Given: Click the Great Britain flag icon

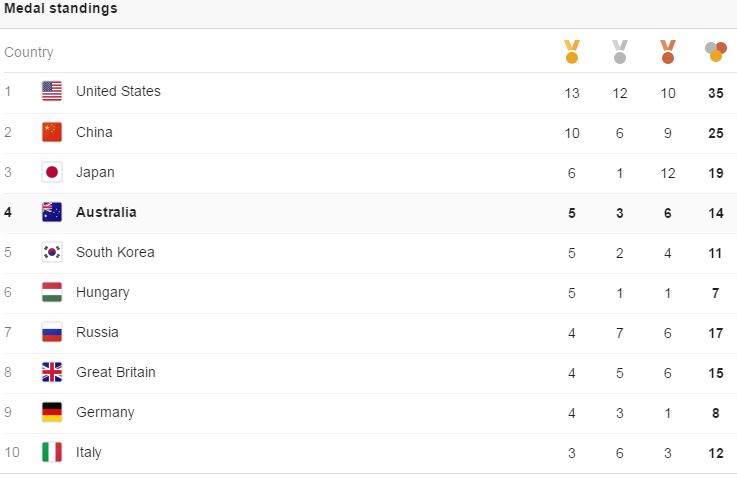Looking at the screenshot, I should 52,372.
